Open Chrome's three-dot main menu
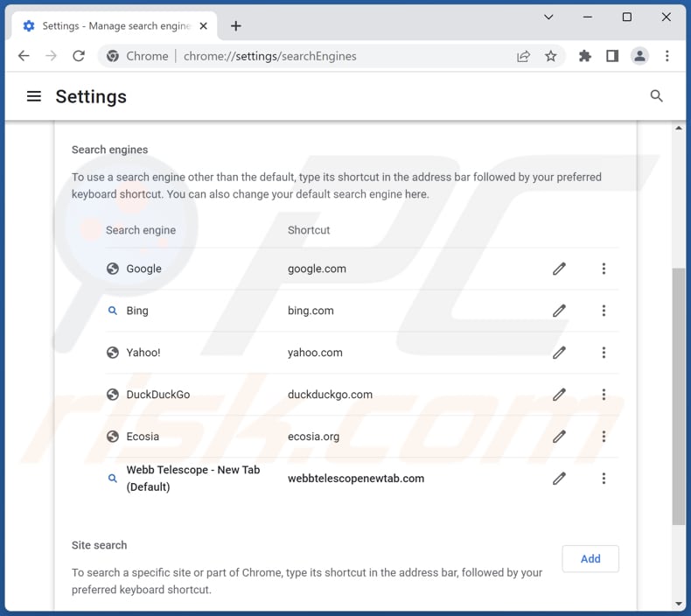Screen dimensions: 691x616 (x=667, y=56)
